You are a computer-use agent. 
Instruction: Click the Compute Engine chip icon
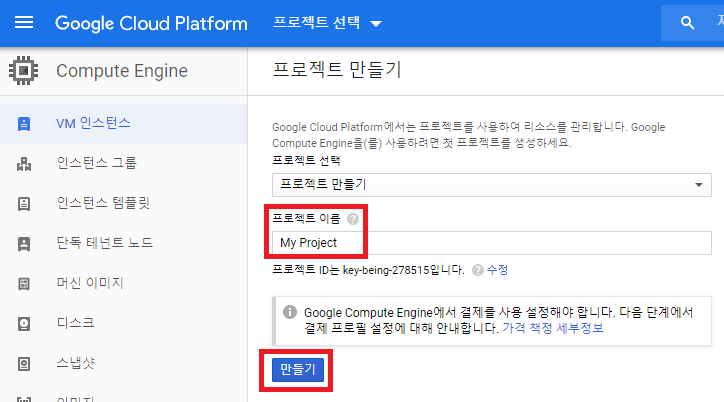point(23,71)
